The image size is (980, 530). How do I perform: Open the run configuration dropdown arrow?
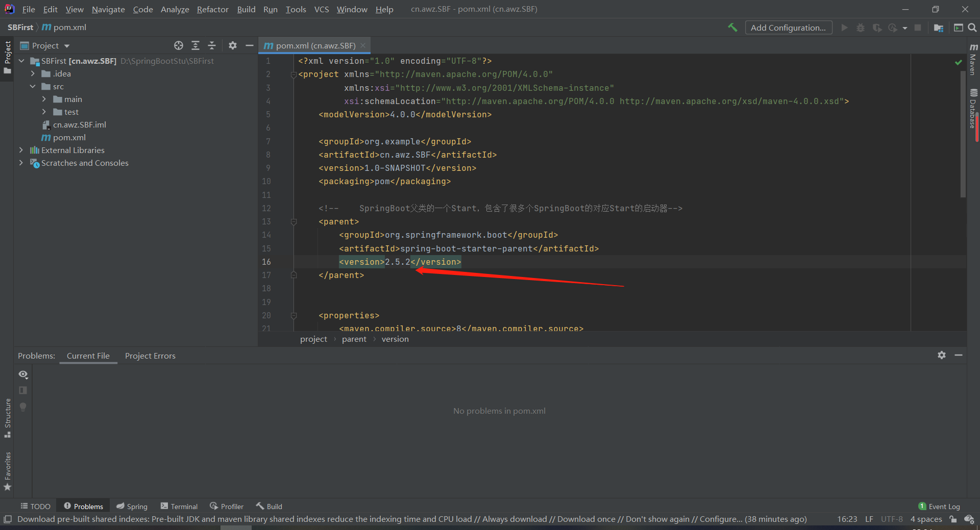tap(905, 28)
